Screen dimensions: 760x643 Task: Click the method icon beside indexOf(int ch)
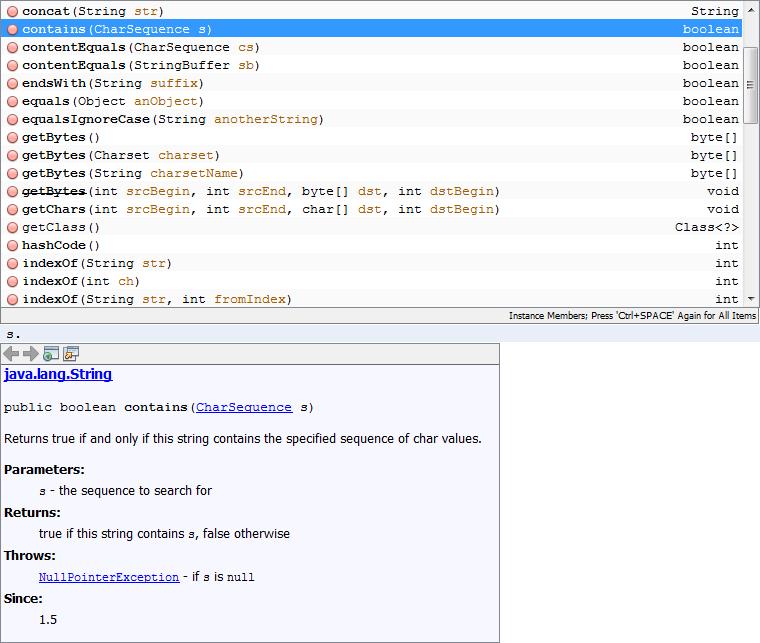coord(13,282)
